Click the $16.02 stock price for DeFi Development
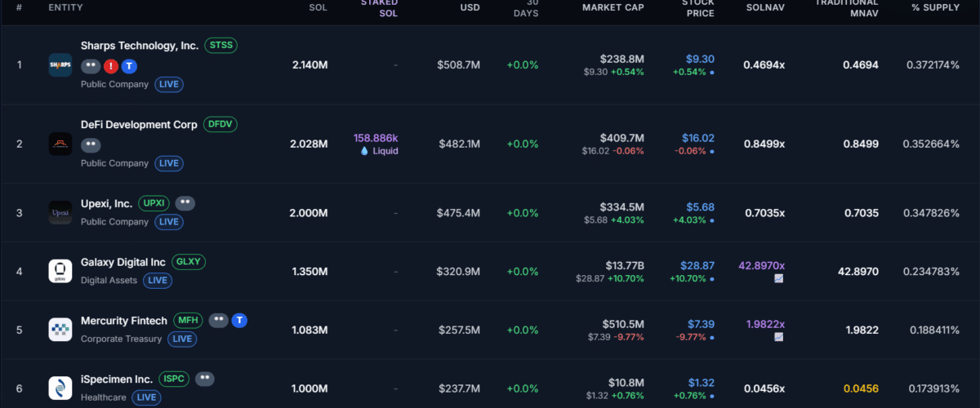This screenshot has width=980, height=408. pyautogui.click(x=700, y=138)
